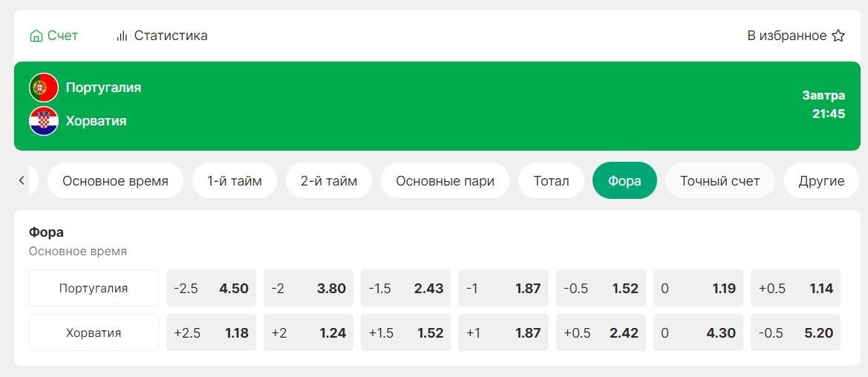The image size is (868, 377).
Task: Choose Хорватия -0.5 odds 5.20
Action: [795, 332]
